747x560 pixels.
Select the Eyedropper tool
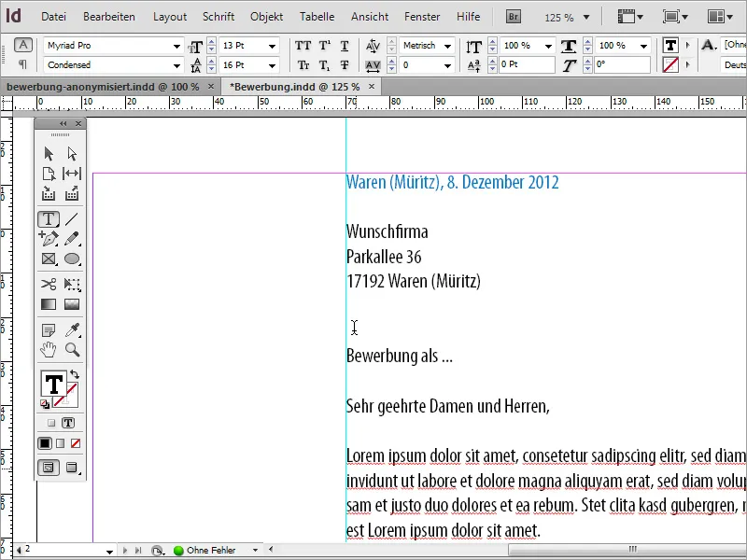coord(72,329)
